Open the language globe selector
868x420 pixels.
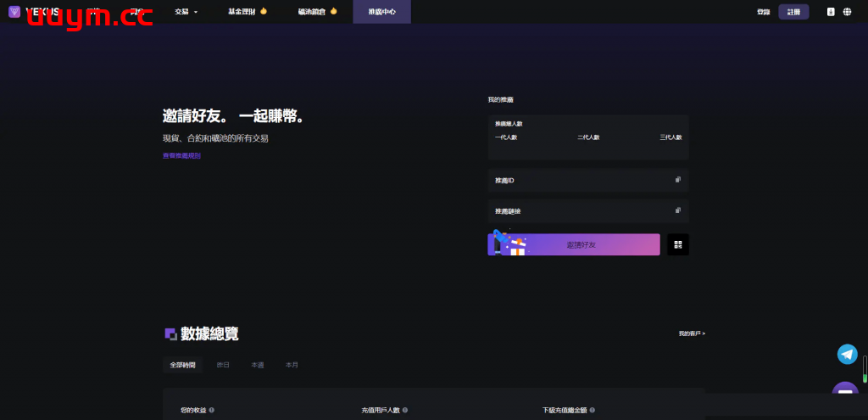coord(847,12)
